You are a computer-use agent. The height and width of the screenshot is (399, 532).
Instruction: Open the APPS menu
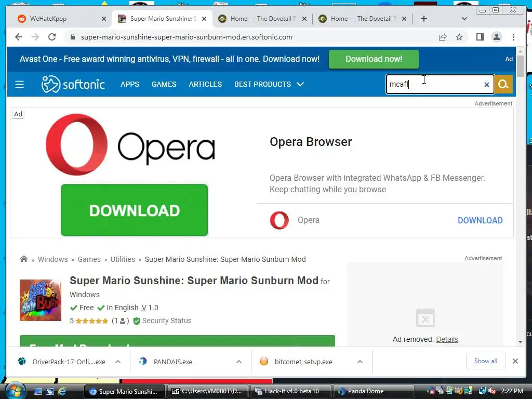point(129,84)
